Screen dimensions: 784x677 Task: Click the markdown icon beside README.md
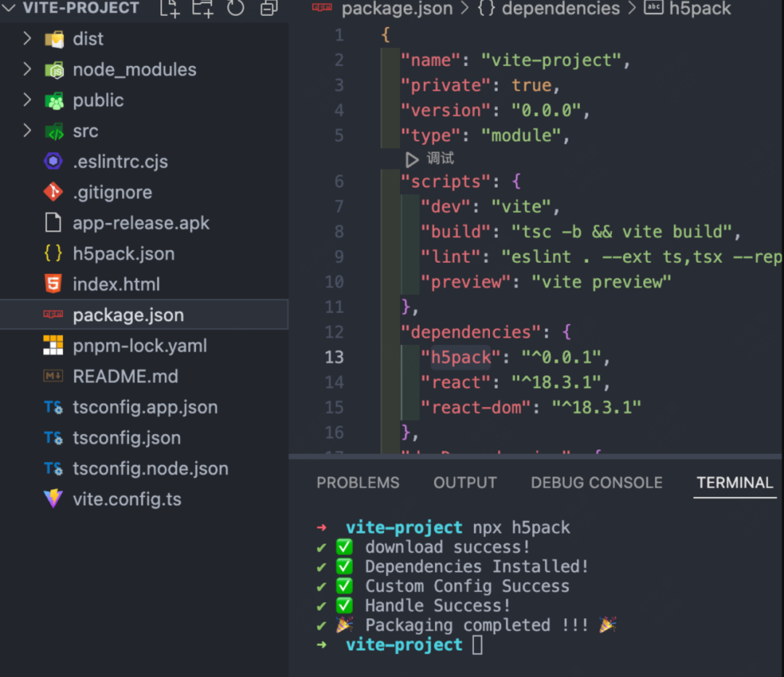54,376
